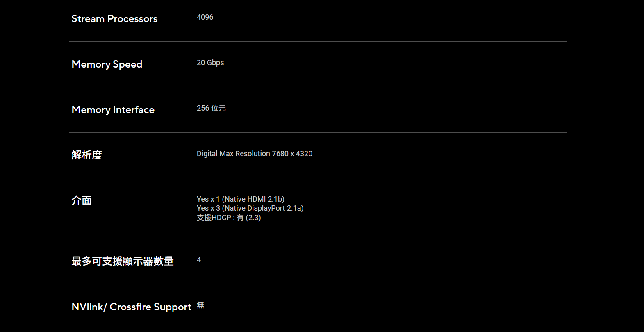Select the Memory Speed heading

tap(107, 64)
